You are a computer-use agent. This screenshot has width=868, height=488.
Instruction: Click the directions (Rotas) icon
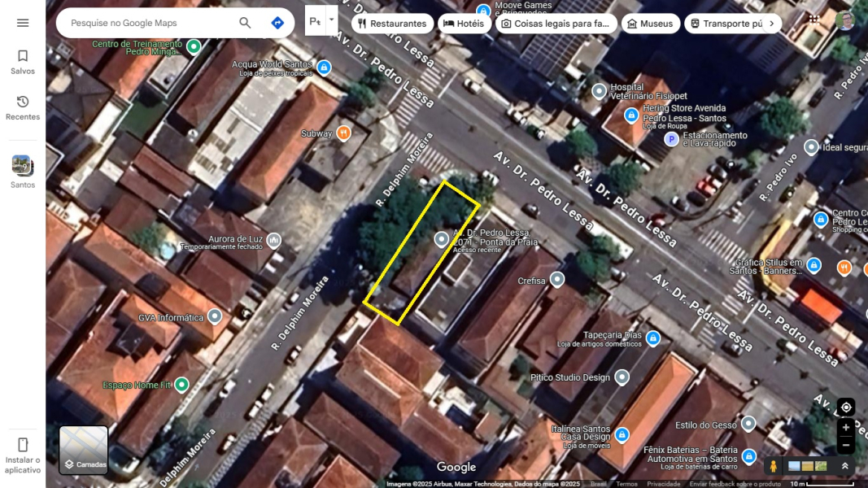277,23
